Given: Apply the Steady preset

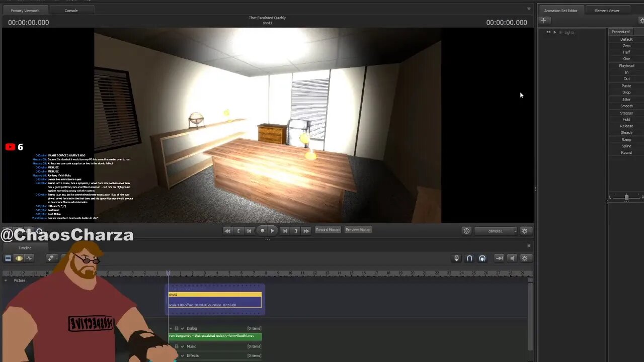Looking at the screenshot, I should click(x=626, y=133).
